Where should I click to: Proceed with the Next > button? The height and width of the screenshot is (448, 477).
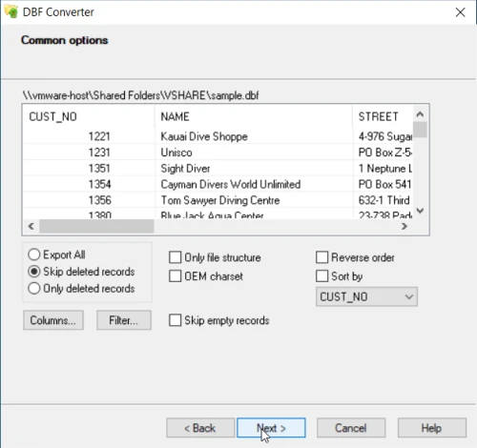[x=271, y=428]
